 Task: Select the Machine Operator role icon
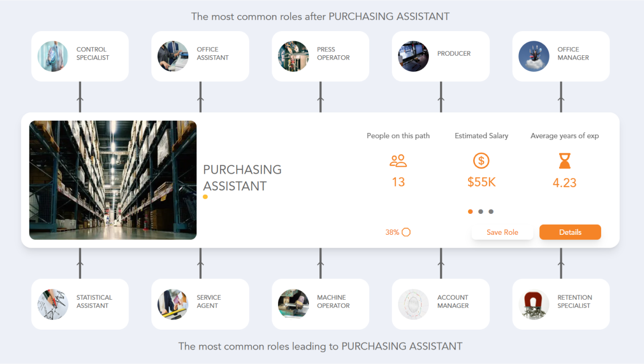[293, 304]
